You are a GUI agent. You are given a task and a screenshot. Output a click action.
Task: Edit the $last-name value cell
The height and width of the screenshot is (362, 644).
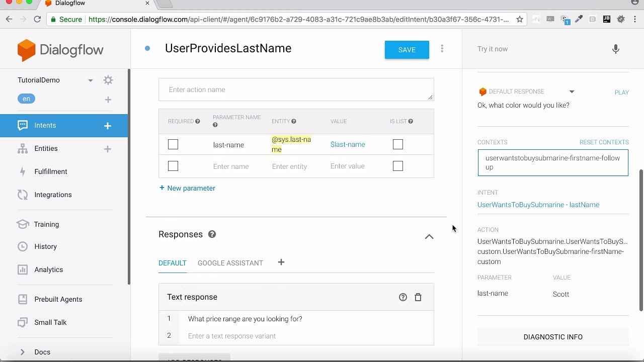(348, 144)
